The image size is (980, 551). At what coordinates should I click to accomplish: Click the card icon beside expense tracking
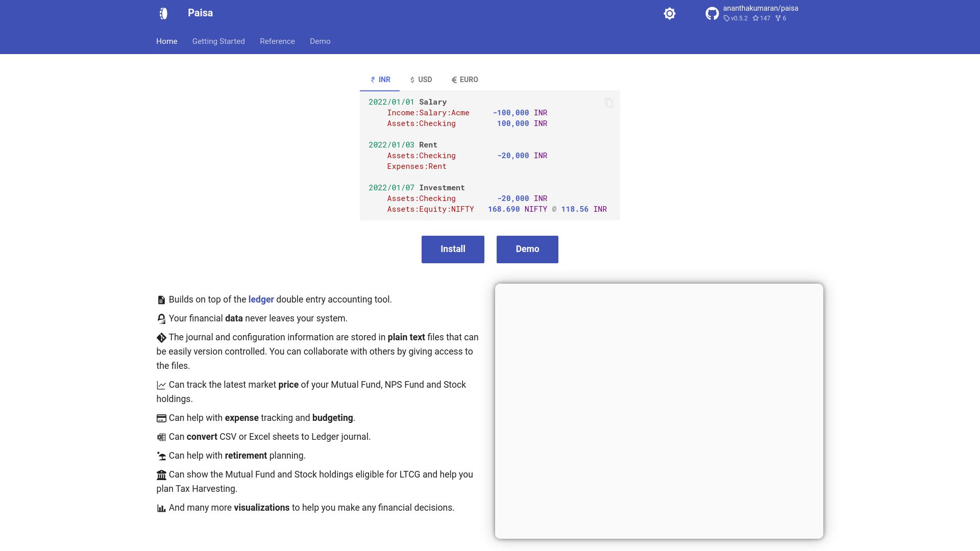pos(161,418)
